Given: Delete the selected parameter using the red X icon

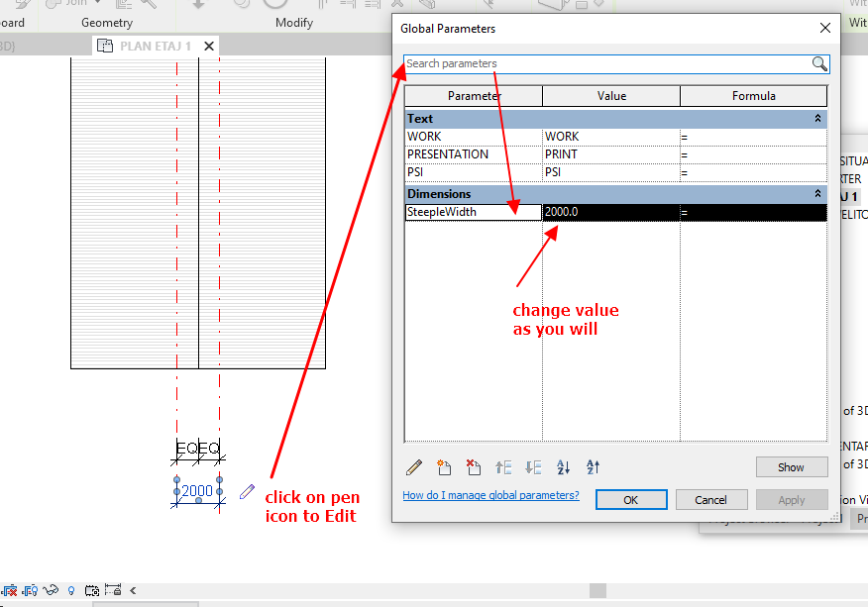Looking at the screenshot, I should pos(474,467).
